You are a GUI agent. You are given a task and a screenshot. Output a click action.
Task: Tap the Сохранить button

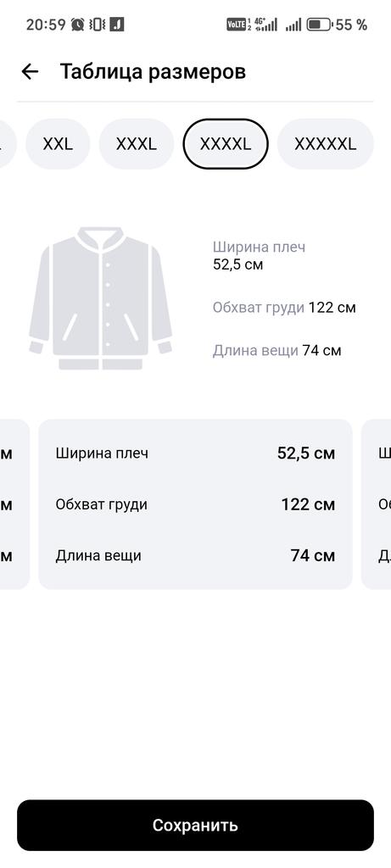(x=195, y=825)
